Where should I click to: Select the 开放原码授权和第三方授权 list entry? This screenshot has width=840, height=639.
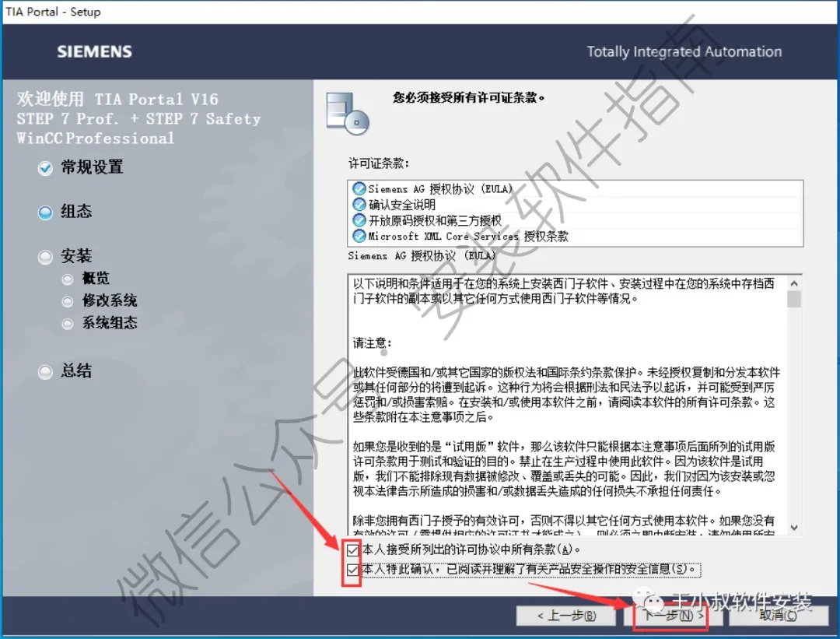pyautogui.click(x=576, y=219)
